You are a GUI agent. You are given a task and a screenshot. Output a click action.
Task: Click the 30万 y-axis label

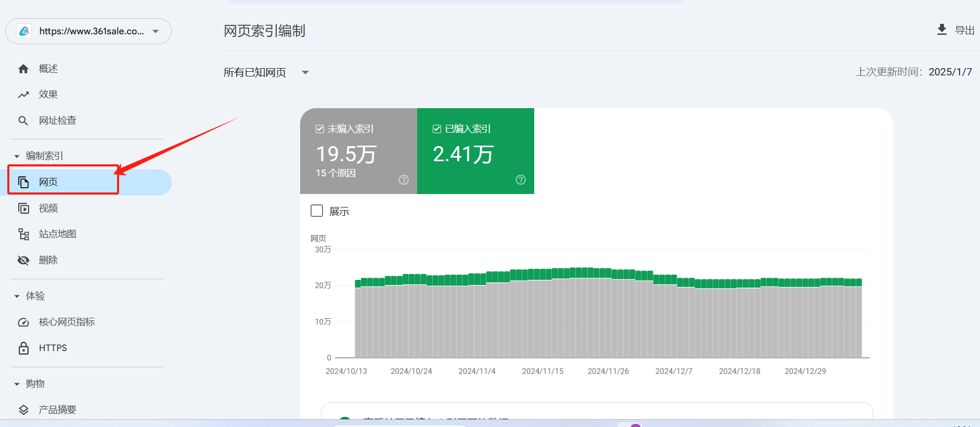[x=323, y=250]
